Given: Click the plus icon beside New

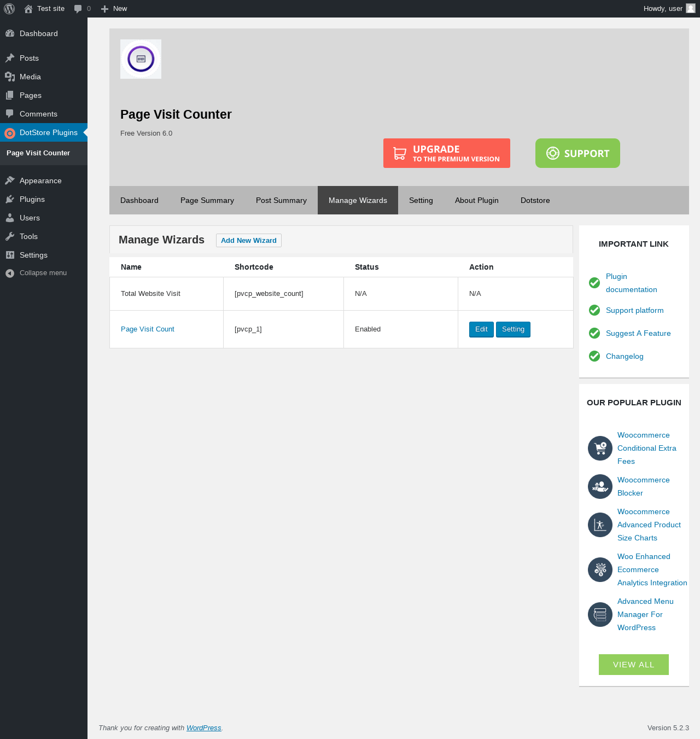Looking at the screenshot, I should tap(105, 9).
